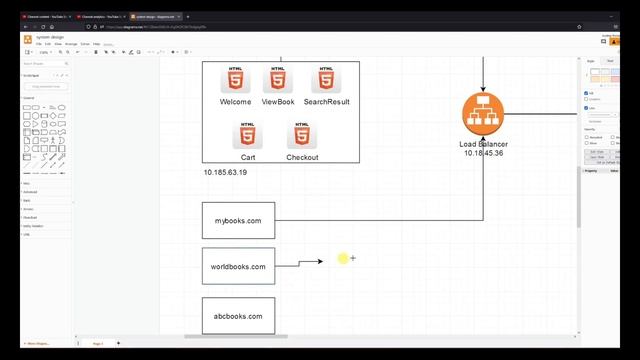Click the search magnifier in shapes search box

67,64
